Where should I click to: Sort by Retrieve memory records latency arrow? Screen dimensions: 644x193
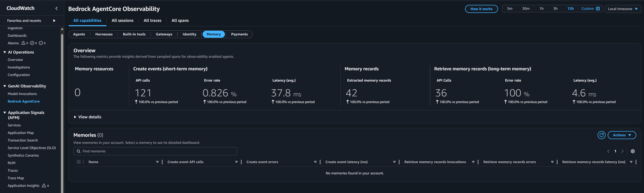click(x=631, y=162)
